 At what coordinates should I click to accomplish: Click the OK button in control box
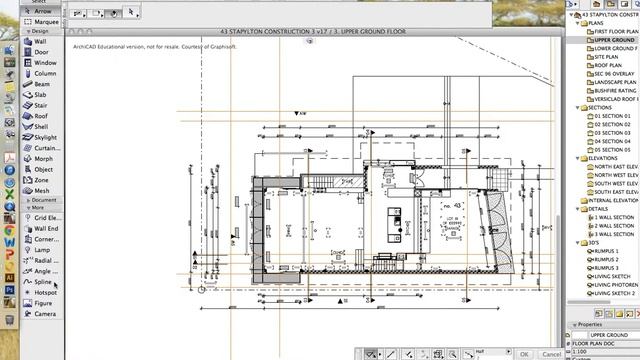coord(524,354)
